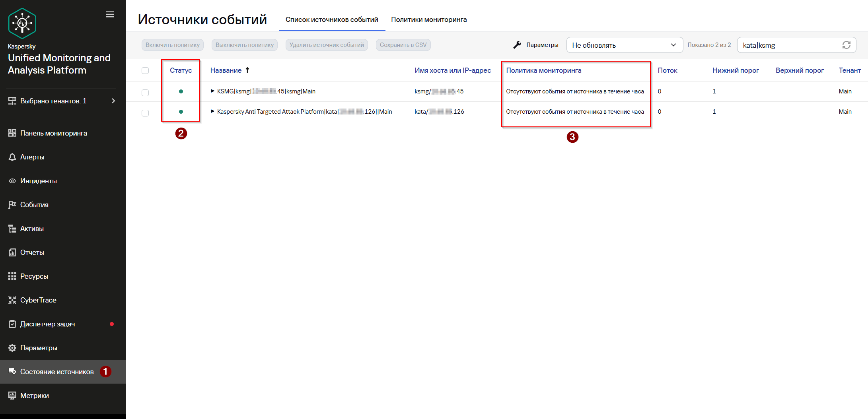Expand the KSMG|ksmg source row
Image resolution: width=868 pixels, height=419 pixels.
tap(213, 91)
